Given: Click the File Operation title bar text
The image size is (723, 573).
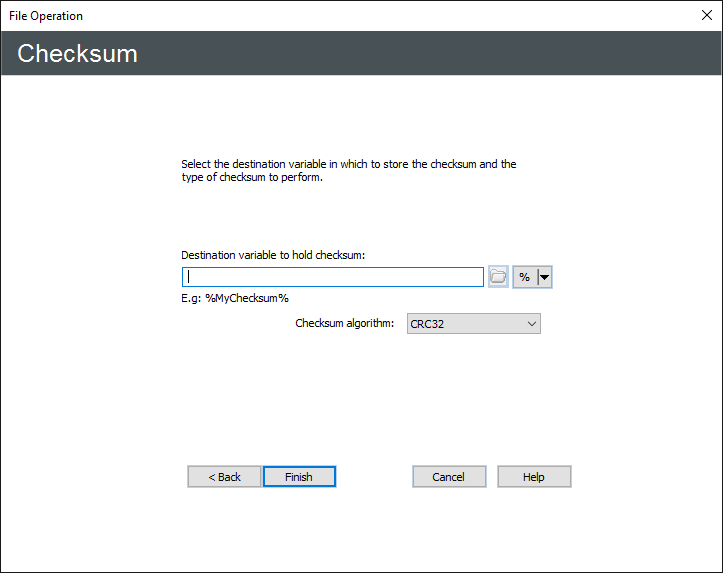Looking at the screenshot, I should click(46, 16).
